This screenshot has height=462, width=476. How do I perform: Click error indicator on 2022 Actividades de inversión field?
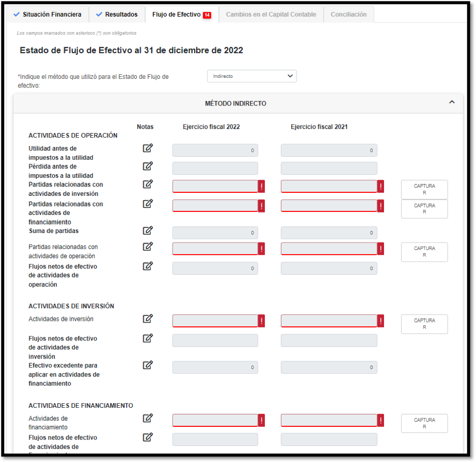(261, 321)
